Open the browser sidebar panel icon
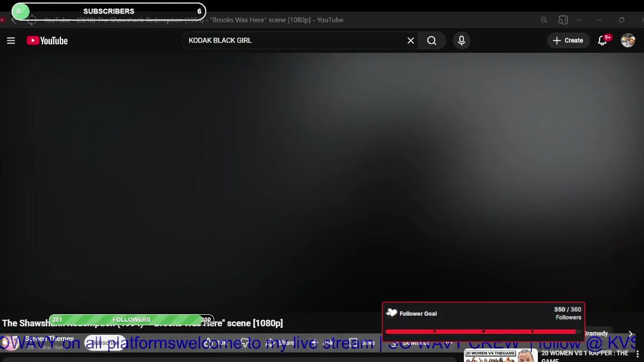644x362 pixels. 563,20
